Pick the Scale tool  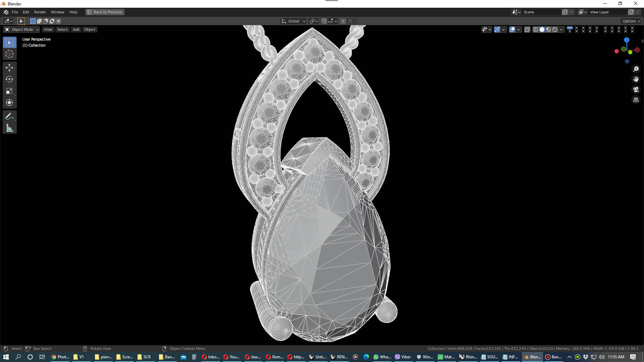click(x=9, y=91)
